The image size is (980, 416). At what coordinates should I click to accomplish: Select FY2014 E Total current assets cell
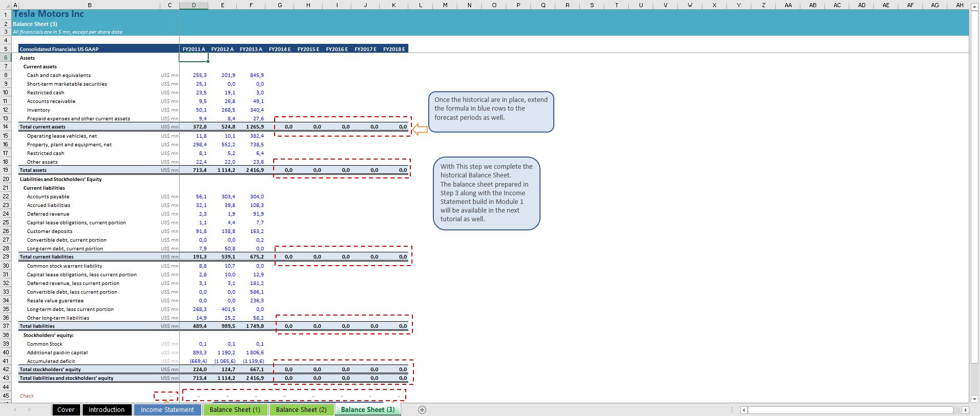[x=280, y=127]
